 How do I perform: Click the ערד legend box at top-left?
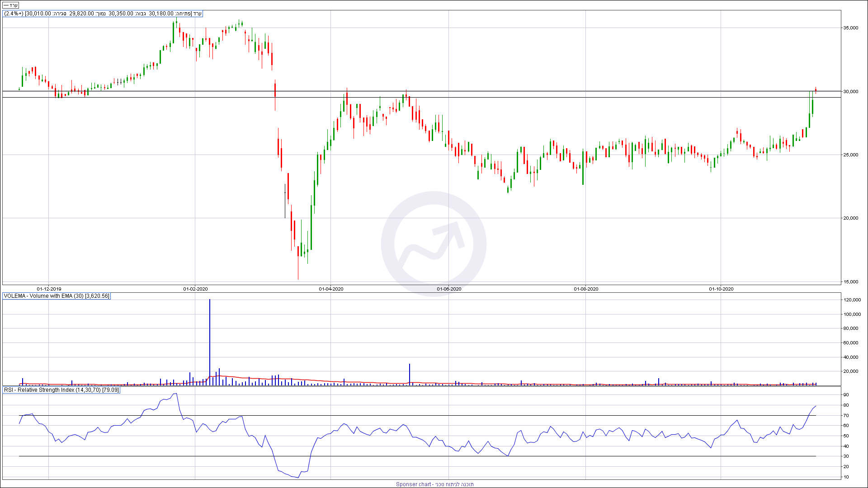(11, 5)
